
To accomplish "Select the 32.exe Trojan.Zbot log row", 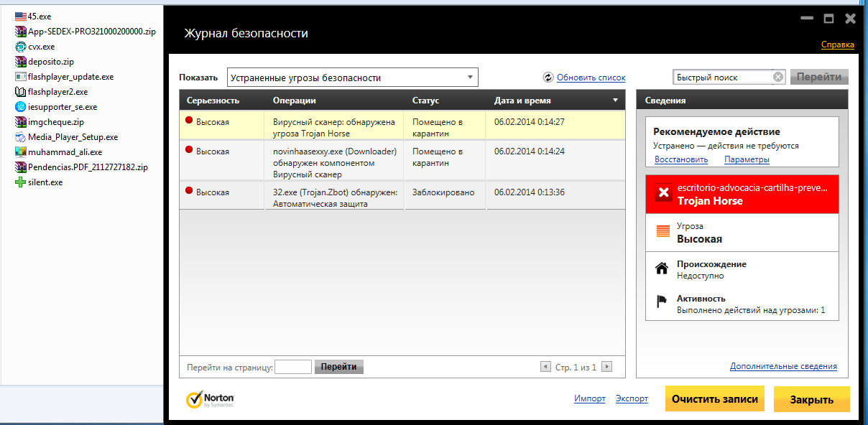I will pyautogui.click(x=402, y=197).
